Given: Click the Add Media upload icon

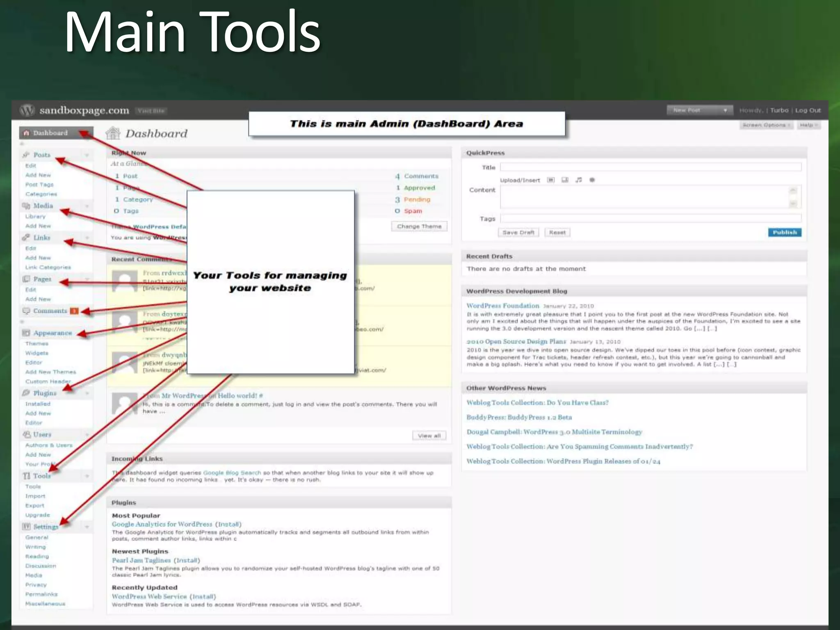Looking at the screenshot, I should pos(592,180).
